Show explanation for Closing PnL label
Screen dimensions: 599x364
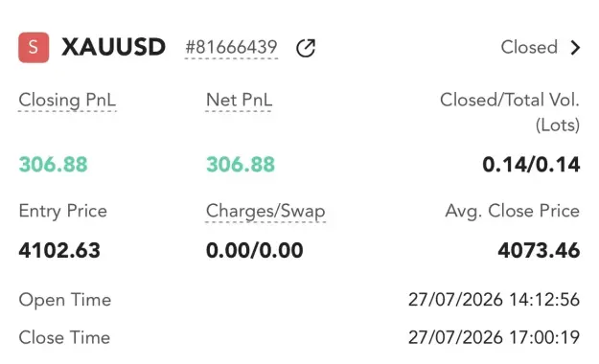[67, 101]
